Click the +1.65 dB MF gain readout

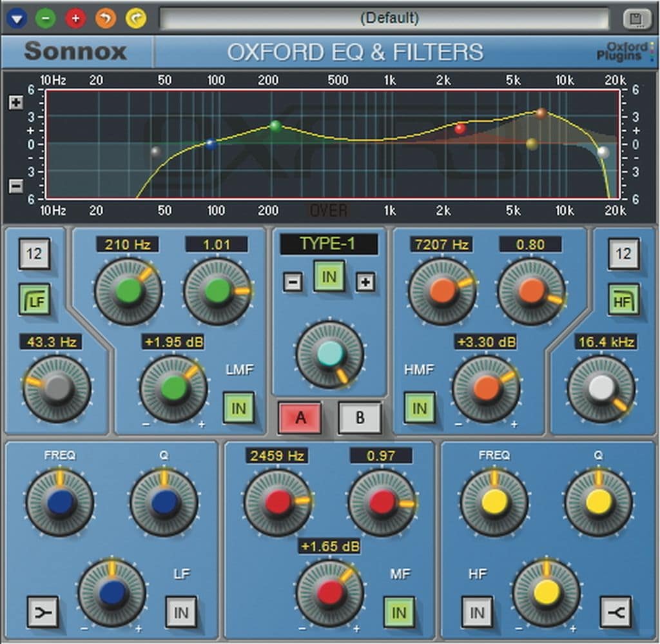330,547
